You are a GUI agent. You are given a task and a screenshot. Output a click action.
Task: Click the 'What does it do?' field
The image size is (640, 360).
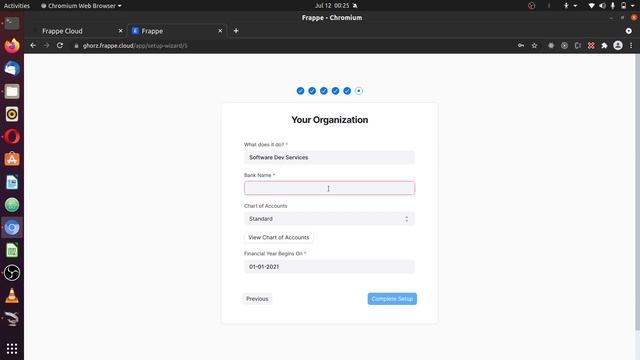point(329,157)
